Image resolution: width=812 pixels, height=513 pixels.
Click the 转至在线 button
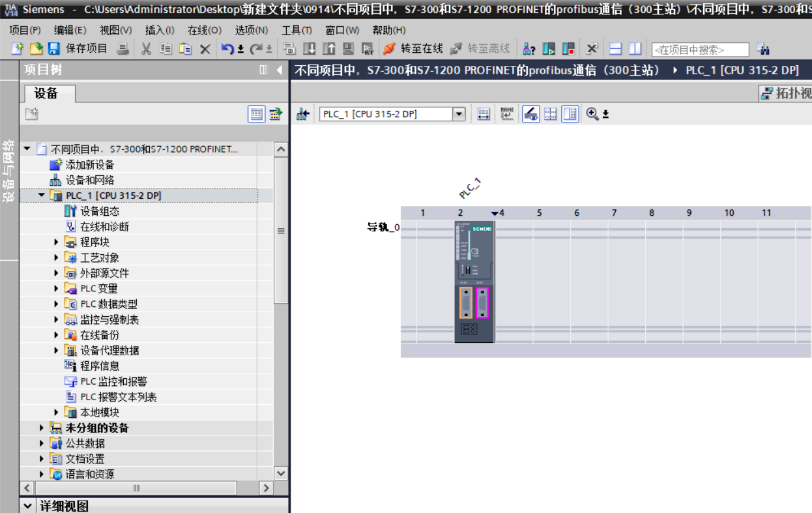click(413, 49)
